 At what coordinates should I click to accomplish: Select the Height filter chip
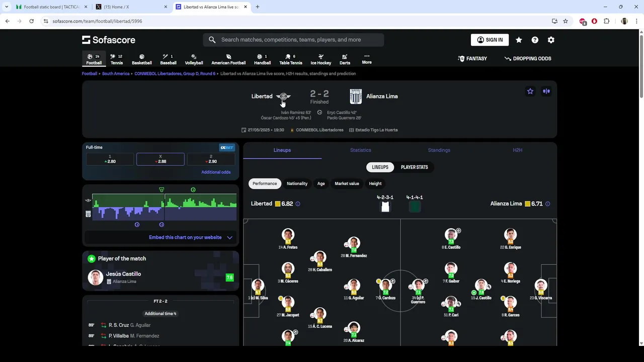point(375,184)
